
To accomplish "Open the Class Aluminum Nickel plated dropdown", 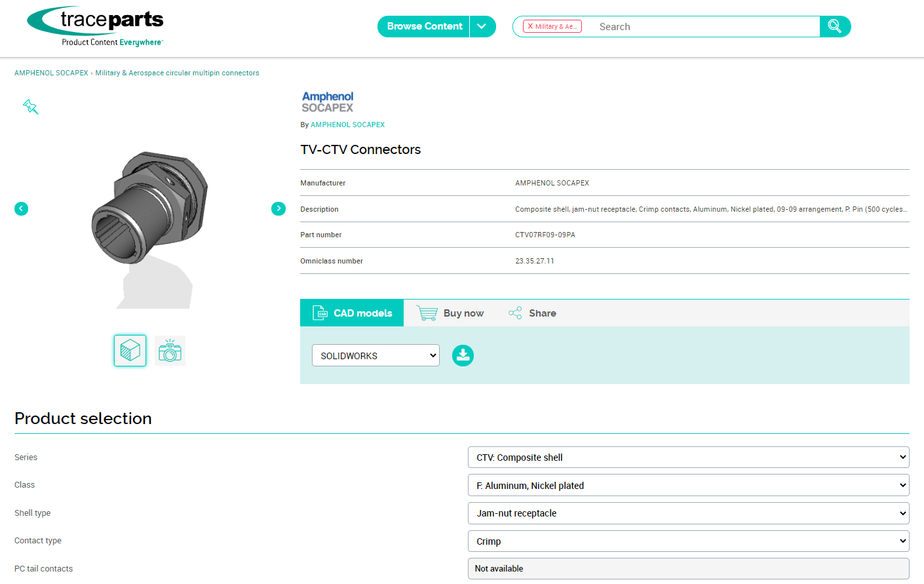I will click(688, 485).
